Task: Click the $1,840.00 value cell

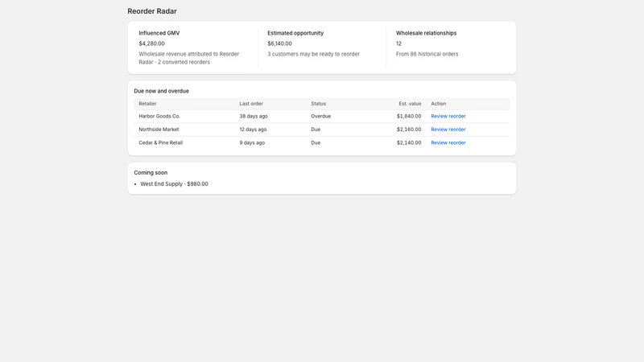Action: coord(409,116)
